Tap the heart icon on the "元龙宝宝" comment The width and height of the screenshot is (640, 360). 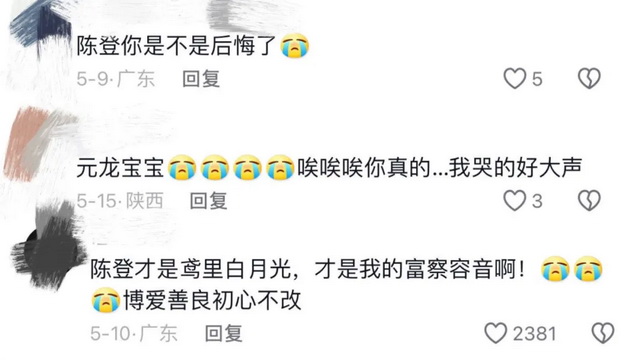515,200
